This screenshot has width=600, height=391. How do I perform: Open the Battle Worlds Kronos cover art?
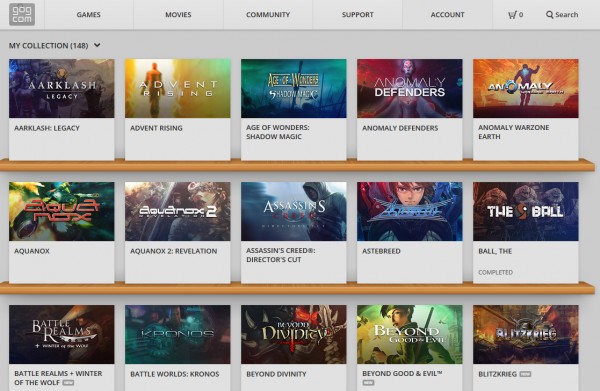click(x=178, y=334)
